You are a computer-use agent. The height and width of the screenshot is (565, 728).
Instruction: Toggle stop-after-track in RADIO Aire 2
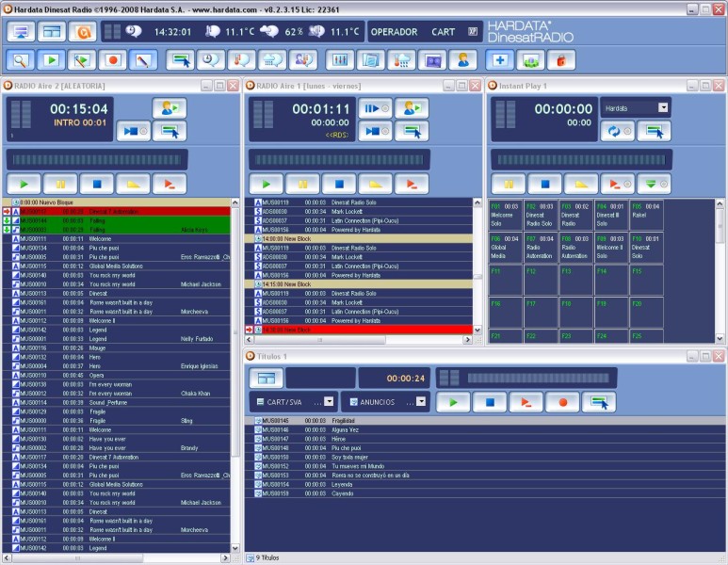134,132
